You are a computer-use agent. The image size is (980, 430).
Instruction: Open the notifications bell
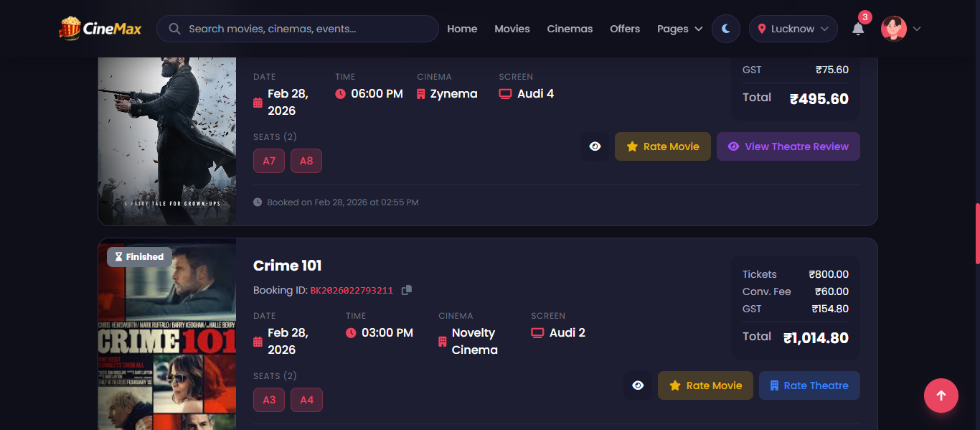(x=857, y=29)
